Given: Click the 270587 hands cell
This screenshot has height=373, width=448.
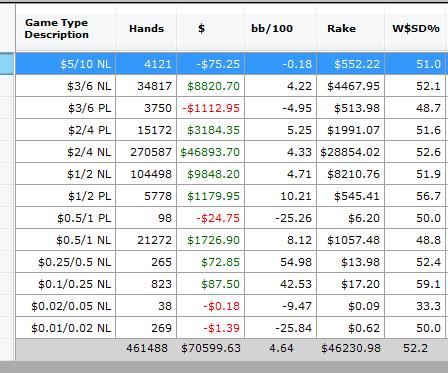Looking at the screenshot, I should point(146,152).
